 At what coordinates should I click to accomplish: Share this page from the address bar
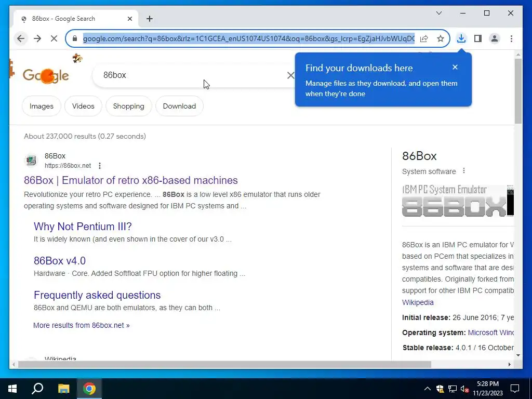pos(424,38)
